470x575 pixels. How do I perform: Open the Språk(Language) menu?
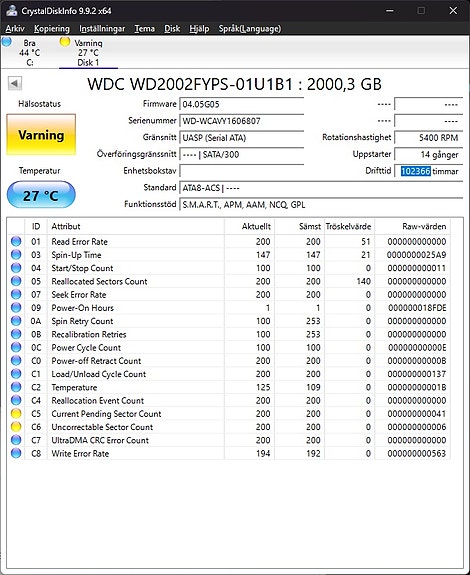coord(250,29)
